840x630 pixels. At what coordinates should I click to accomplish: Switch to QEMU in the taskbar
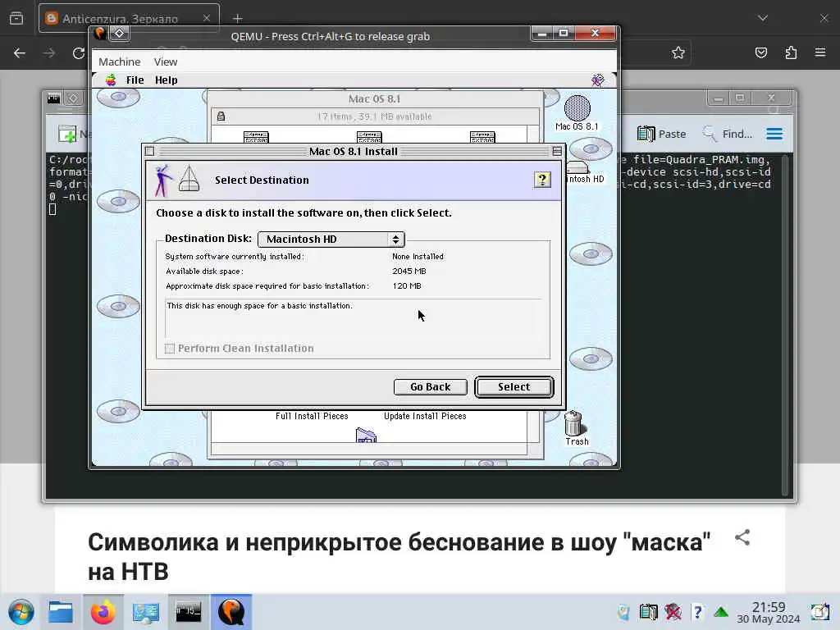coord(231,612)
